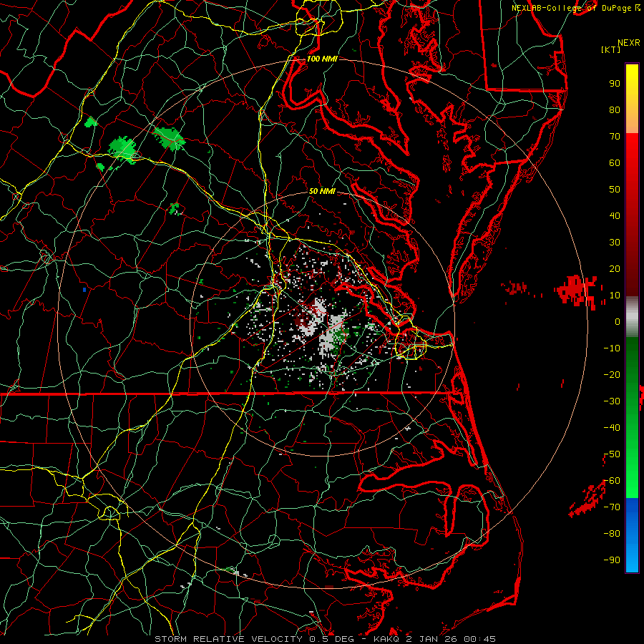Image resolution: width=644 pixels, height=644 pixels.
Task: Click the 50 value on the velocity scale
Action: [x=615, y=190]
